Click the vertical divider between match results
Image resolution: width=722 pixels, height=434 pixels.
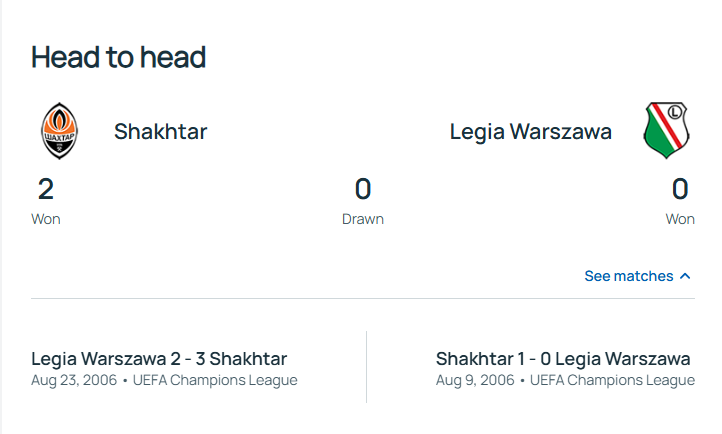[x=367, y=367]
